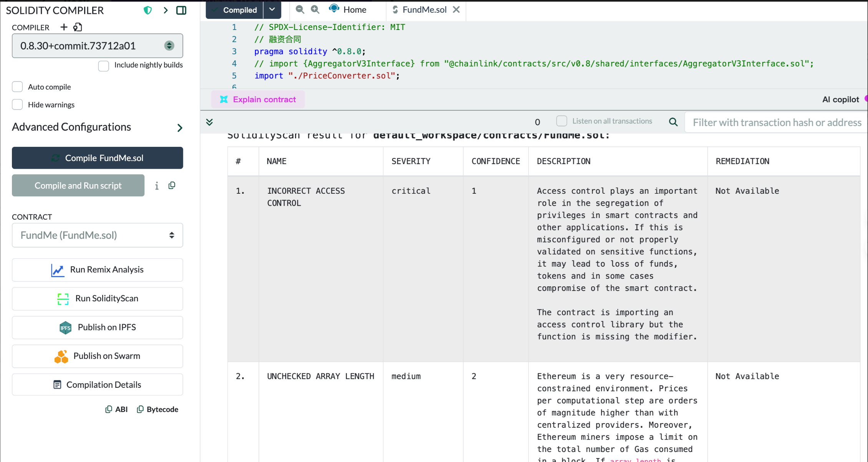Click AI copilot label

coord(841,100)
